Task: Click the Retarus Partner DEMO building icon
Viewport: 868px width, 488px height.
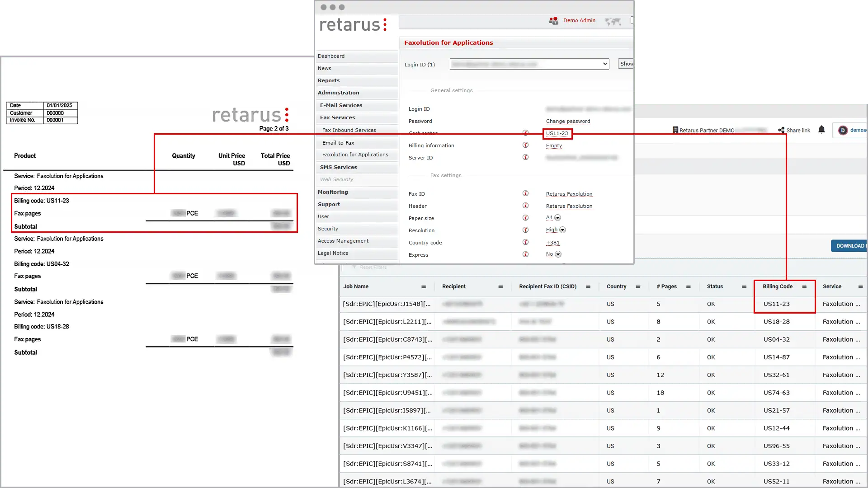Action: click(x=675, y=130)
